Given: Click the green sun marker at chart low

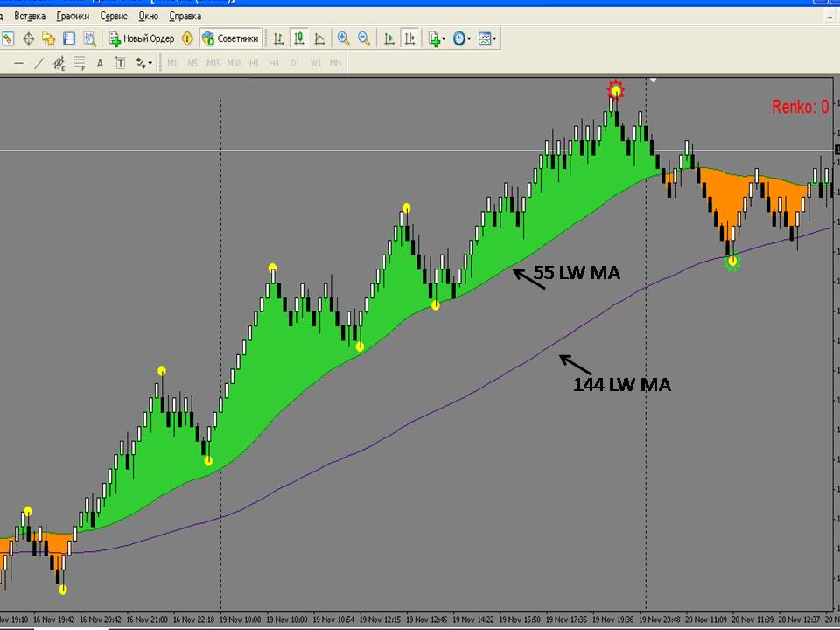Looking at the screenshot, I should 731,262.
